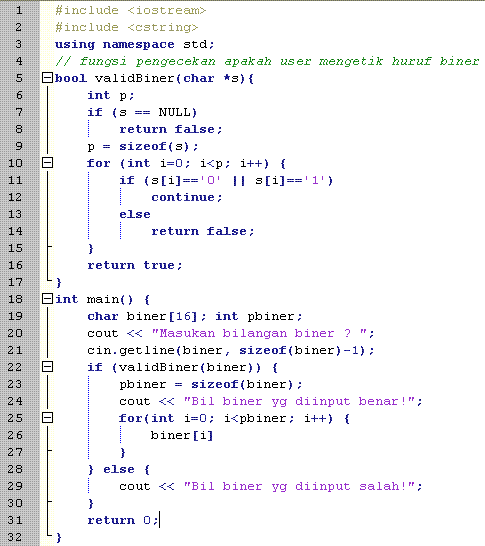Click on 'biner[i]' on line 26

click(182, 435)
